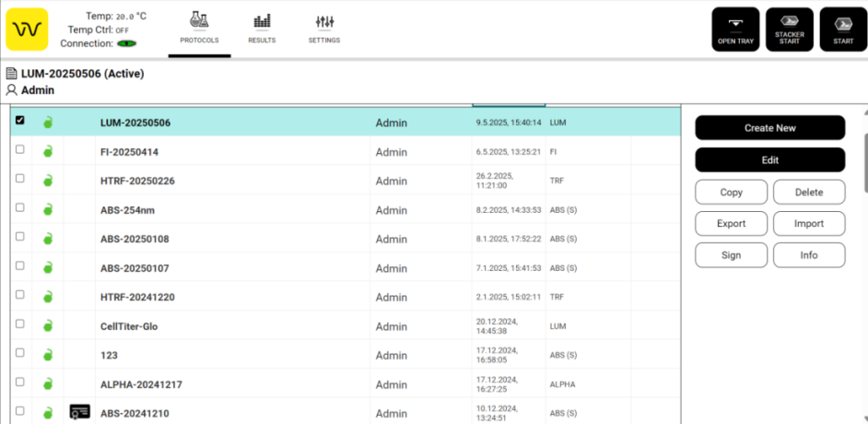
Task: Click the Copy button
Action: (732, 192)
